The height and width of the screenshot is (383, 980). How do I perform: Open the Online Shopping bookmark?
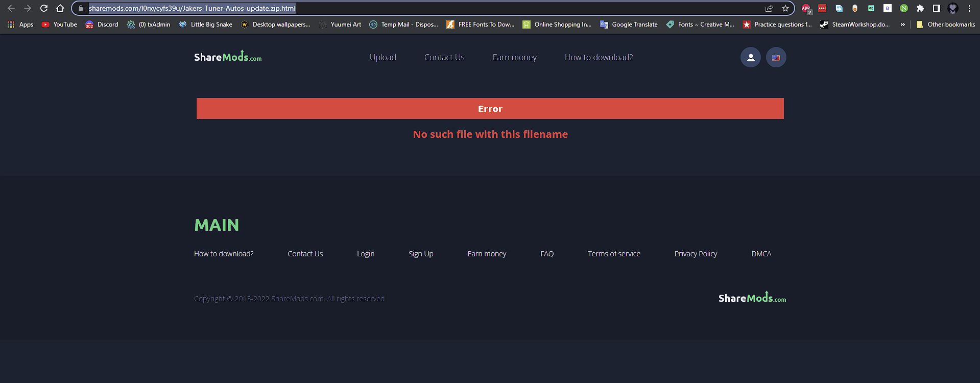(557, 25)
